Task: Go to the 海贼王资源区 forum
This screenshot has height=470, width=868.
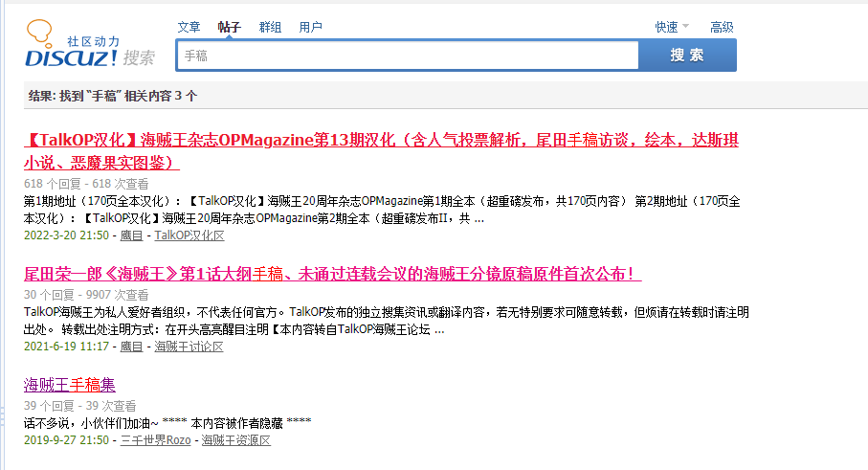Action: coord(235,440)
